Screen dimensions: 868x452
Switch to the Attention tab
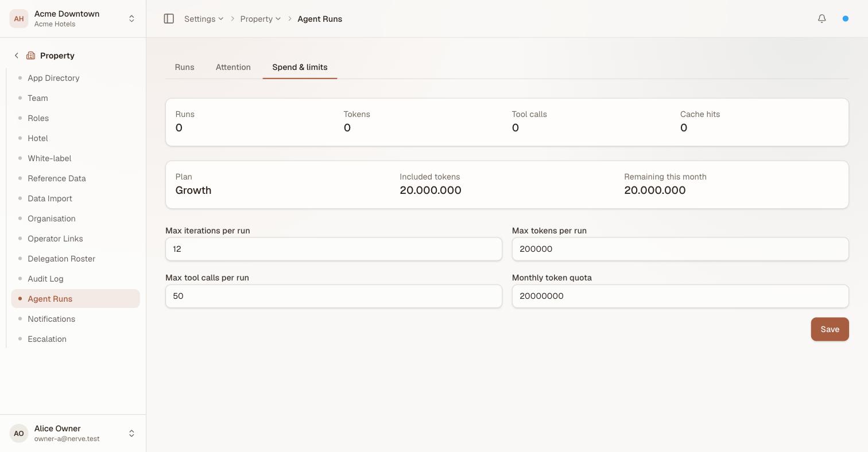(233, 67)
